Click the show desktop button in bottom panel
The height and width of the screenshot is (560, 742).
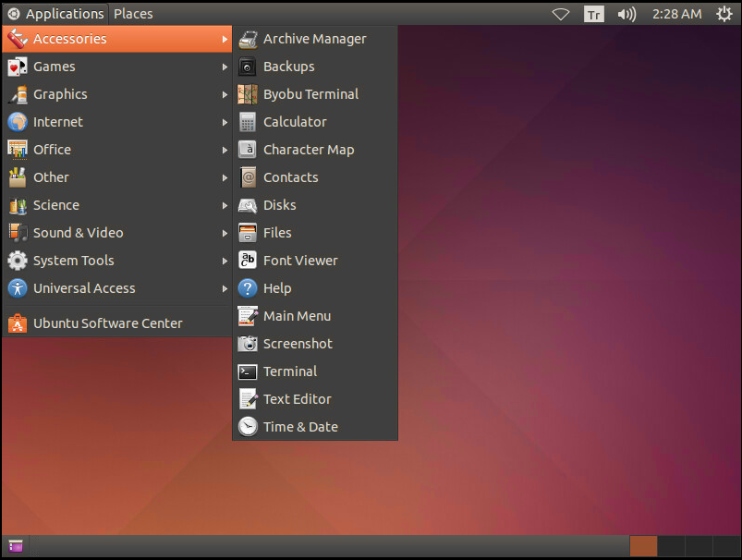(16, 546)
